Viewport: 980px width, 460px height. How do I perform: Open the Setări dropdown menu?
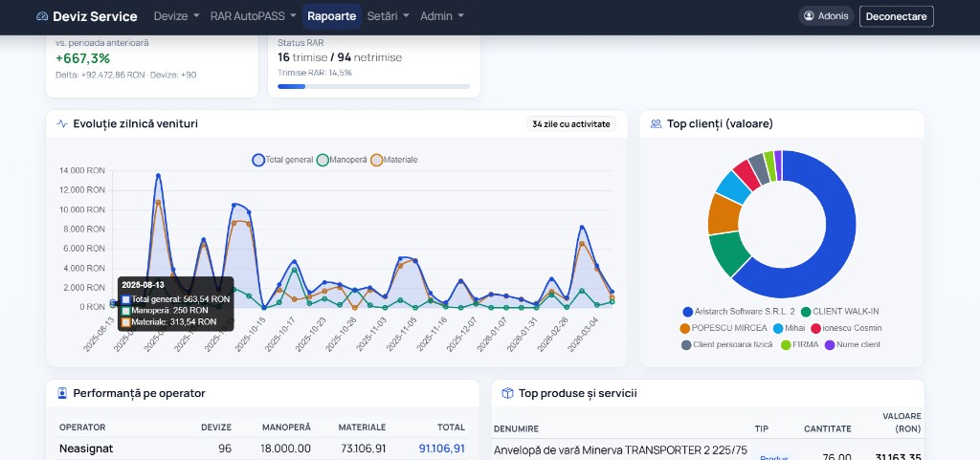(x=388, y=16)
